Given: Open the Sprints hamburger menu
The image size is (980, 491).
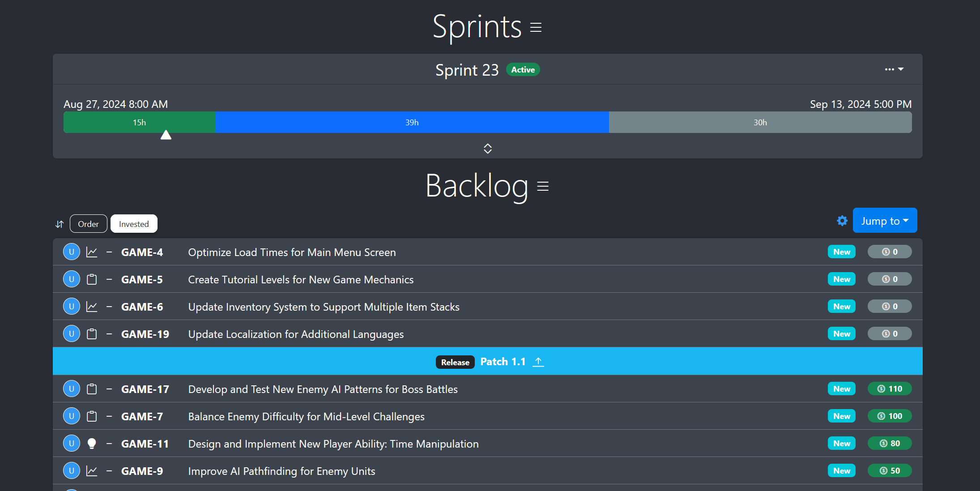Looking at the screenshot, I should pos(535,27).
